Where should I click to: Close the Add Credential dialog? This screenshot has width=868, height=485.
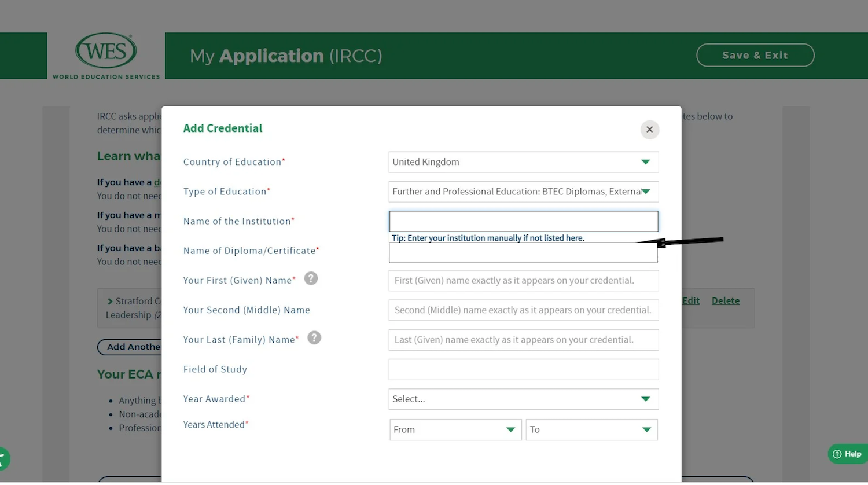tap(650, 130)
